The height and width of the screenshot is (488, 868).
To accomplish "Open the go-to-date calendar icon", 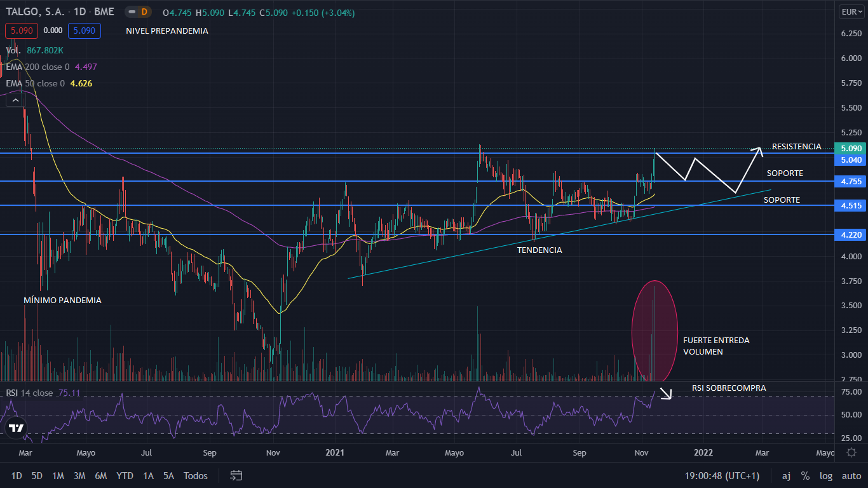I will coord(236,475).
